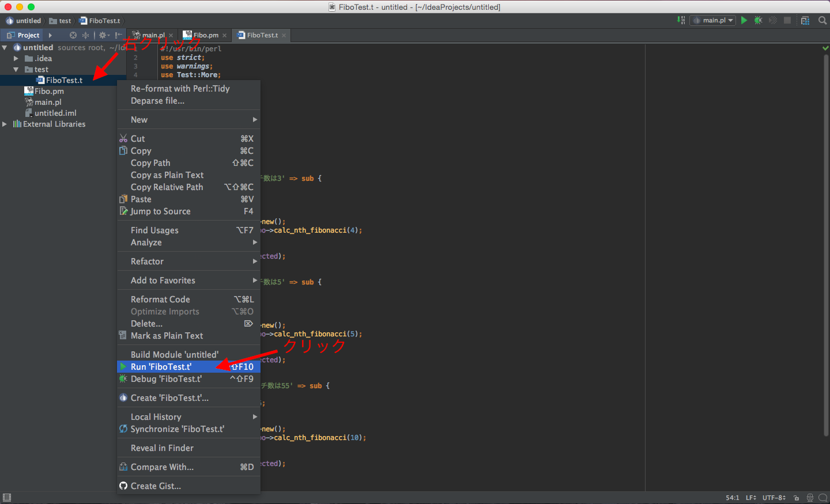Click Scroll from Source target icon
The height and width of the screenshot is (504, 830).
coord(73,35)
